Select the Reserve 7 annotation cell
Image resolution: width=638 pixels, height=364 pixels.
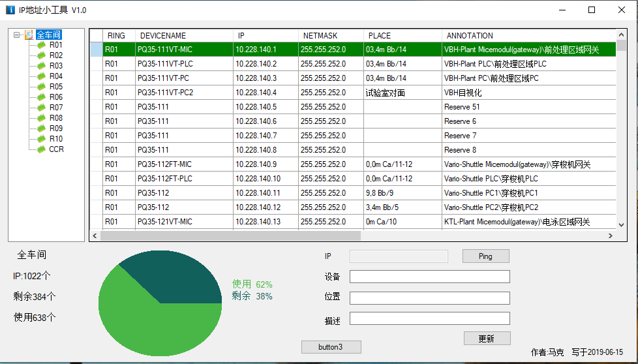(x=528, y=136)
